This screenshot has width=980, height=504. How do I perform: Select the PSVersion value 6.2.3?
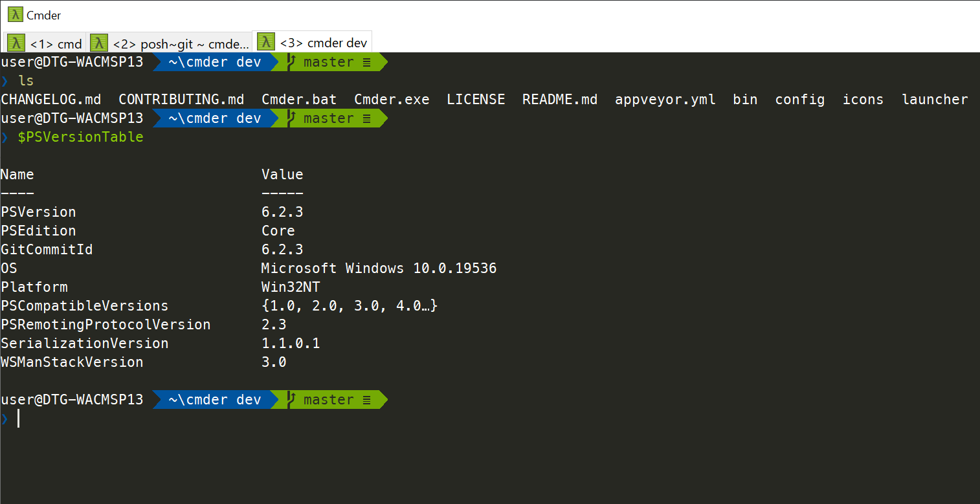pyautogui.click(x=282, y=212)
